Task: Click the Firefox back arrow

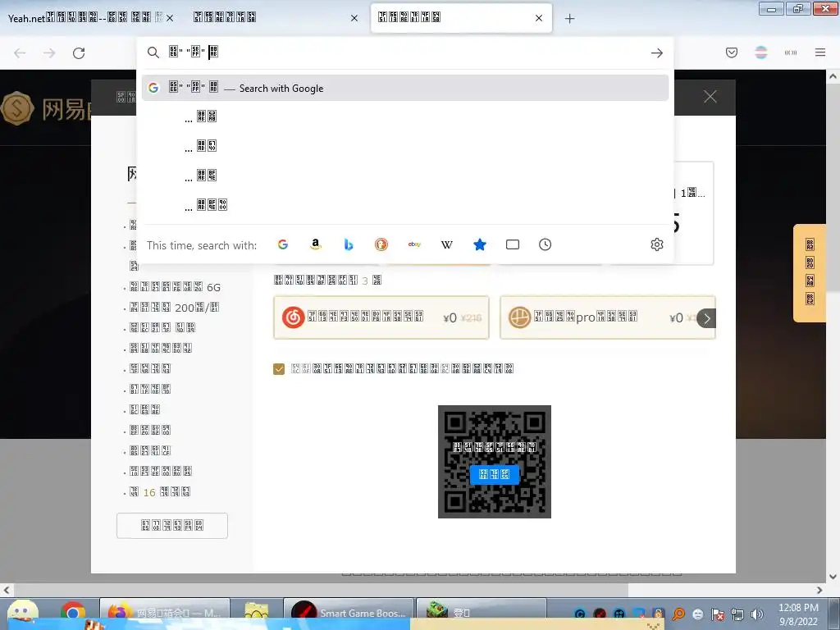Action: (x=20, y=53)
